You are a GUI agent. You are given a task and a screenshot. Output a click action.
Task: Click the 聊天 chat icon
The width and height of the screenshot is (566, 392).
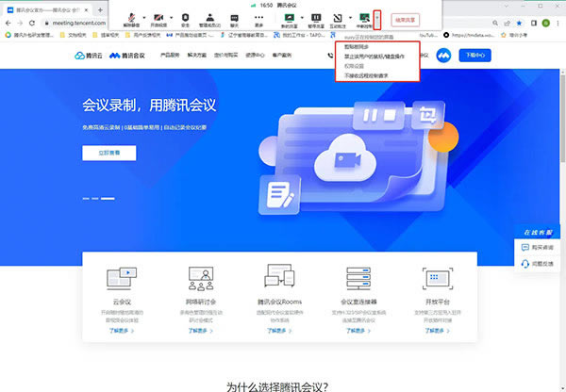[x=234, y=16]
